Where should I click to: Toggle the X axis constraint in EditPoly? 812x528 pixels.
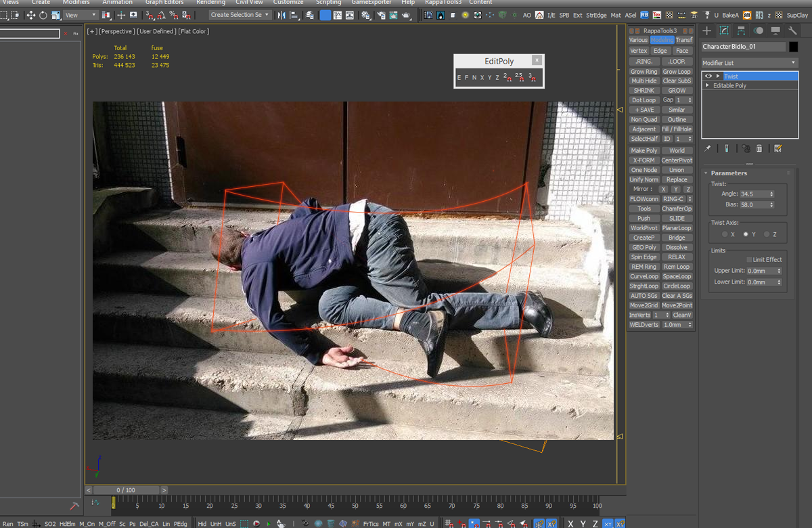[x=482, y=78]
